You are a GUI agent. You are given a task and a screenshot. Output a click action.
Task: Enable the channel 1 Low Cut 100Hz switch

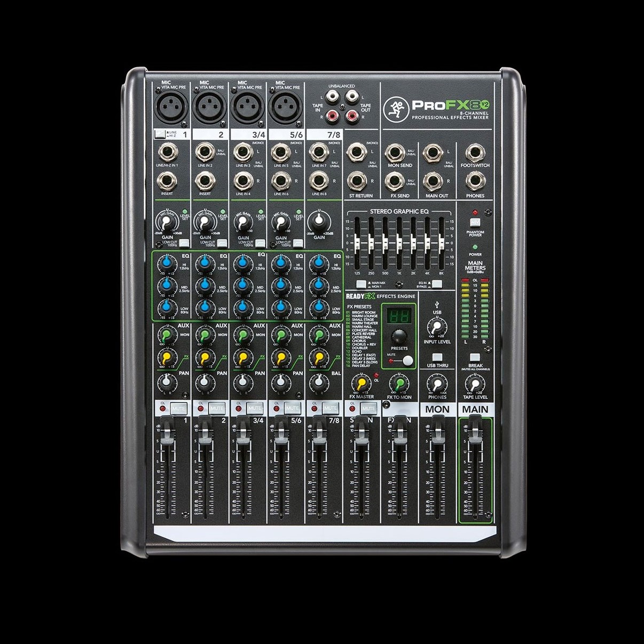[184, 244]
